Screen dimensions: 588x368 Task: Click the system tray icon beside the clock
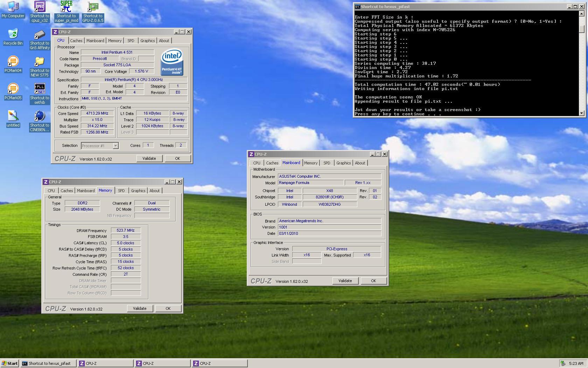point(563,363)
